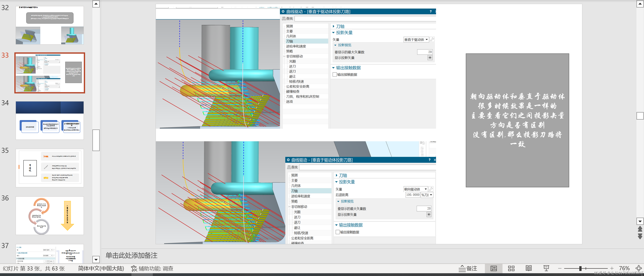
Task: Click the slide editor vertical scrollbar thumb
Action: [640, 116]
